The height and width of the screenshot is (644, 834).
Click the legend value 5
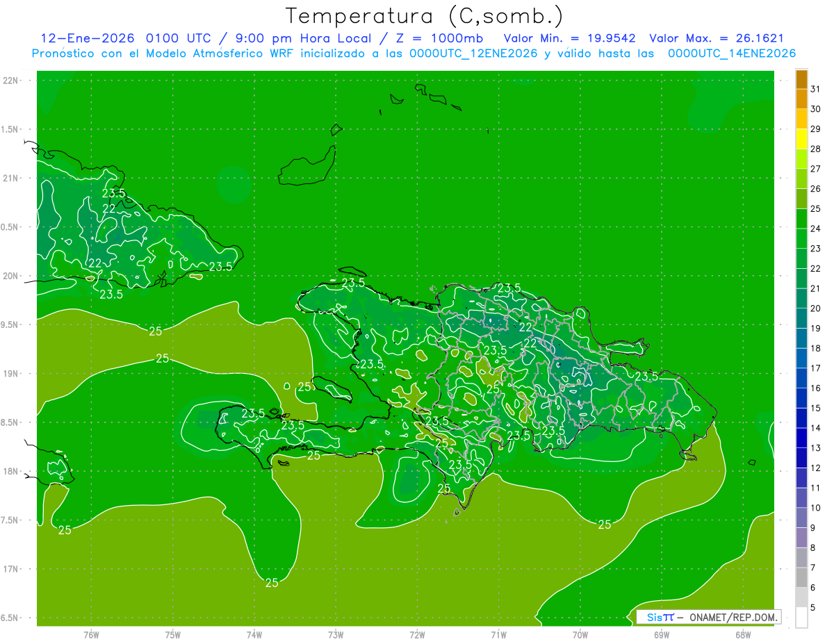813,608
